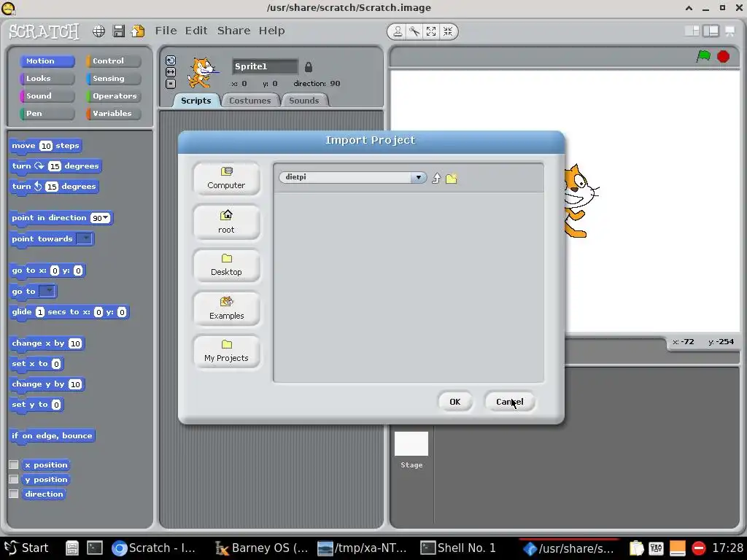The image size is (747, 560).
Task: Cancel the Import Project dialog
Action: click(x=509, y=402)
